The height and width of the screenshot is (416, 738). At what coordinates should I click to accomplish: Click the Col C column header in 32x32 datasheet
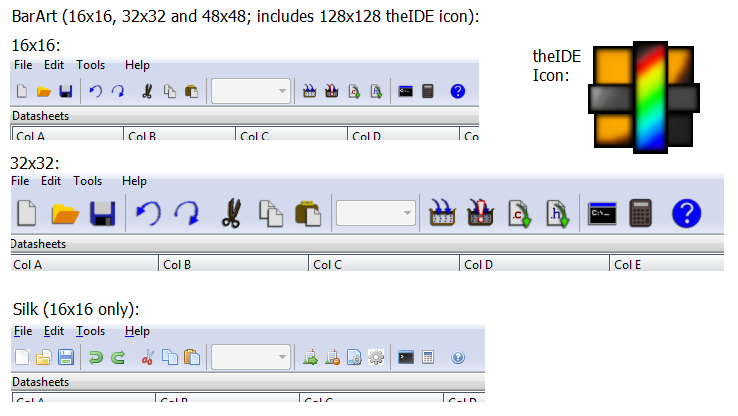click(326, 265)
